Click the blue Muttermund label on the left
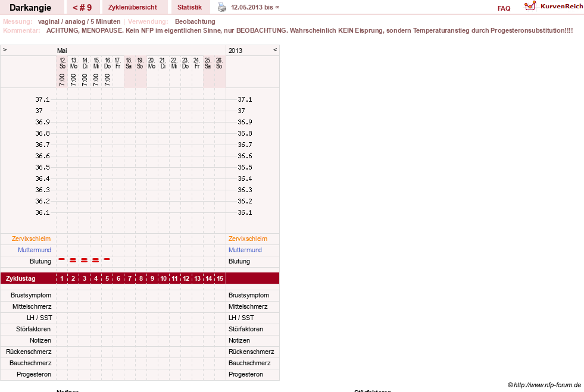Image resolution: width=584 pixels, height=392 pixels. pos(35,250)
